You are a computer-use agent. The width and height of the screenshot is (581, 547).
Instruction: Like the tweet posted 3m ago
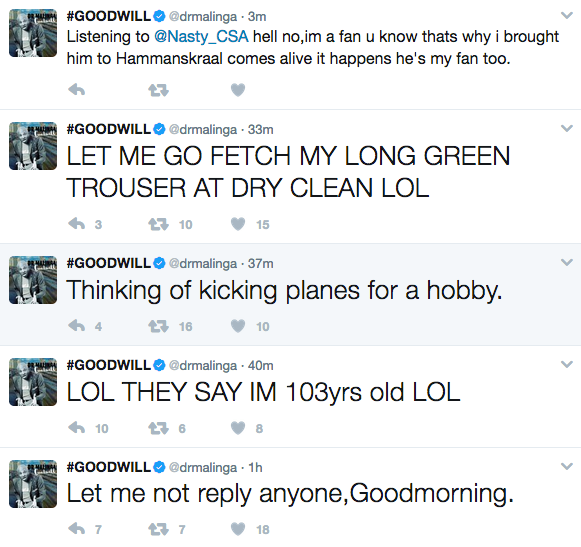(x=238, y=90)
